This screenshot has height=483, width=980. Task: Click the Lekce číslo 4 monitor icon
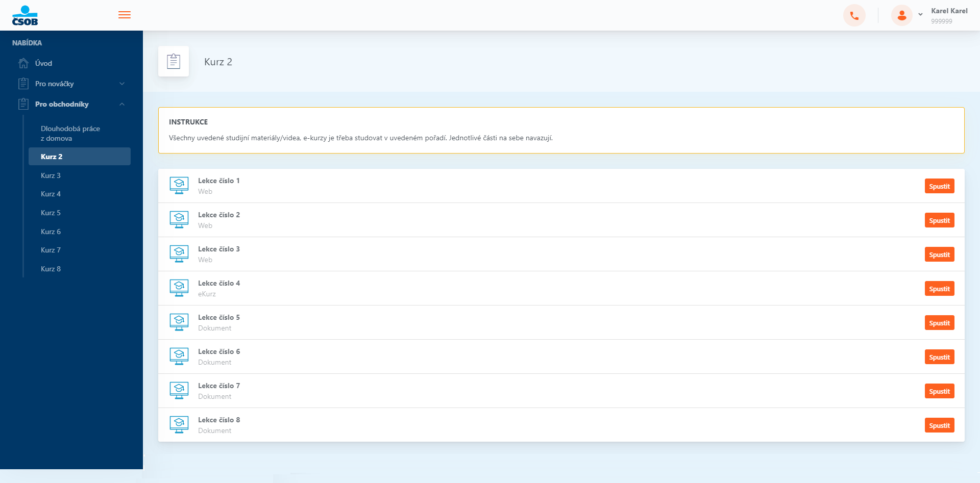pyautogui.click(x=179, y=288)
